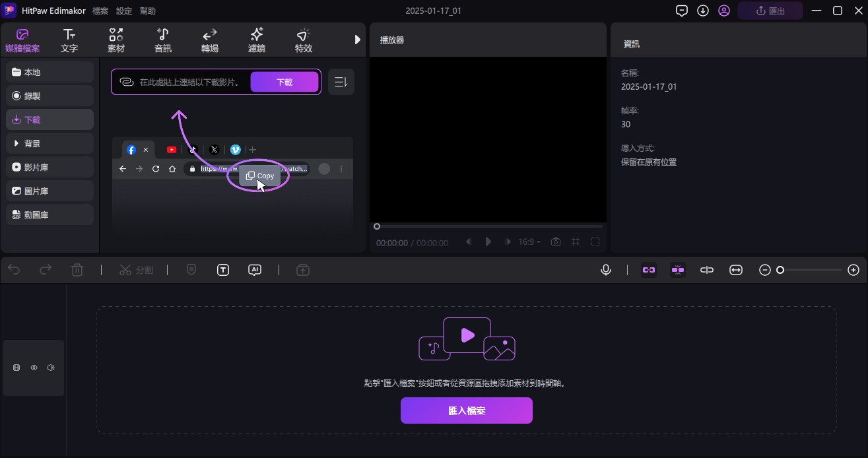This screenshot has width=868, height=458.
Task: Open the 動圖庫 GIF library
Action: point(50,214)
